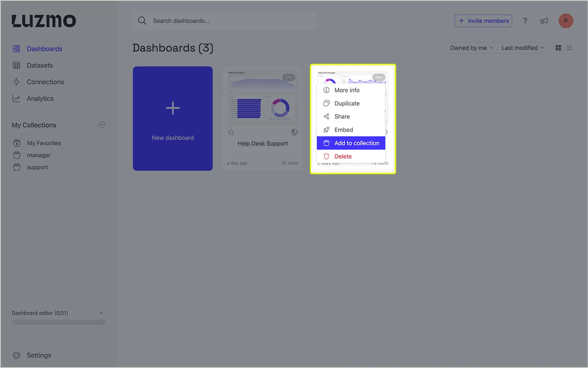Viewport: 588px width, 368px height.
Task: Switch to list view
Action: pyautogui.click(x=569, y=48)
